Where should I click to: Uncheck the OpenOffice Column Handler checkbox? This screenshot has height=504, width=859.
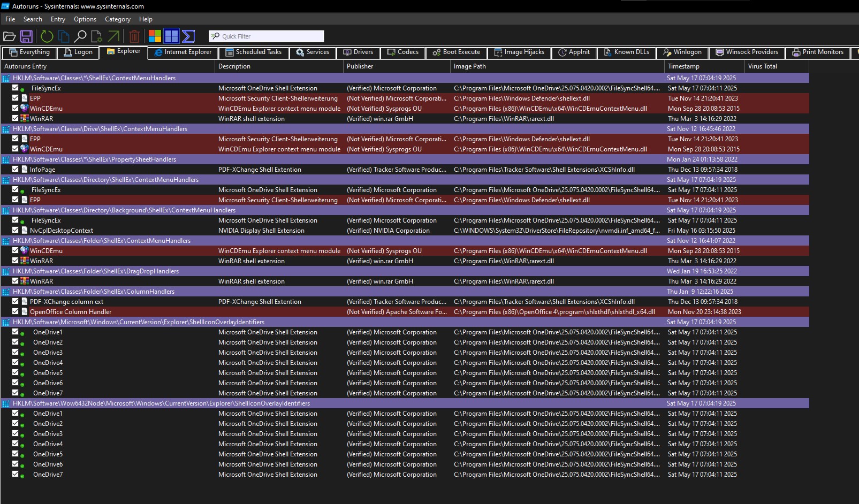coord(16,311)
